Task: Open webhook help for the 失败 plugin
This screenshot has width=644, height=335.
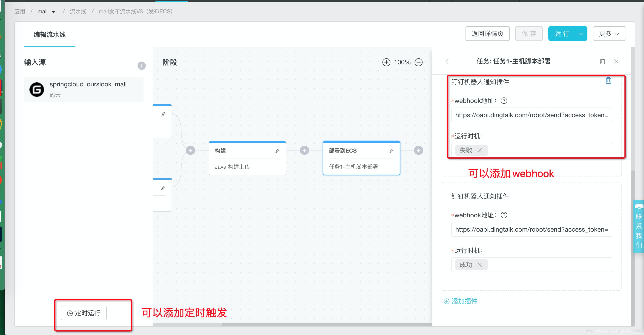Action: click(504, 101)
